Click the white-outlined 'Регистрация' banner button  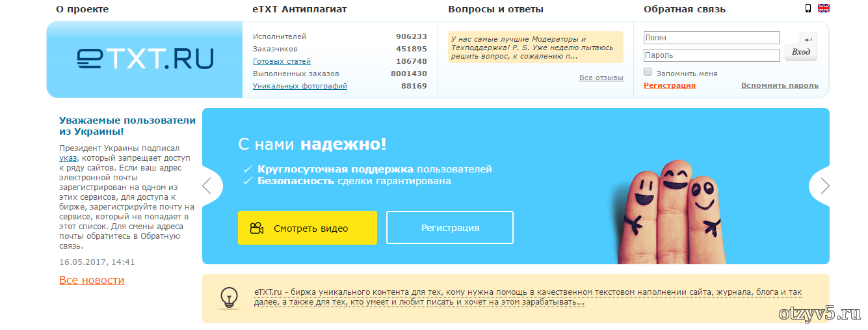click(x=450, y=228)
